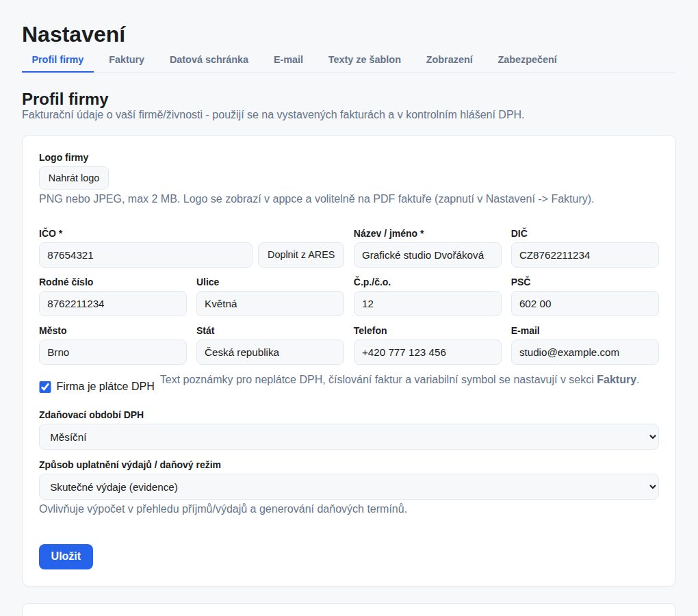Click the Firma je plátce DPH label
698x616 pixels.
pyautogui.click(x=105, y=386)
